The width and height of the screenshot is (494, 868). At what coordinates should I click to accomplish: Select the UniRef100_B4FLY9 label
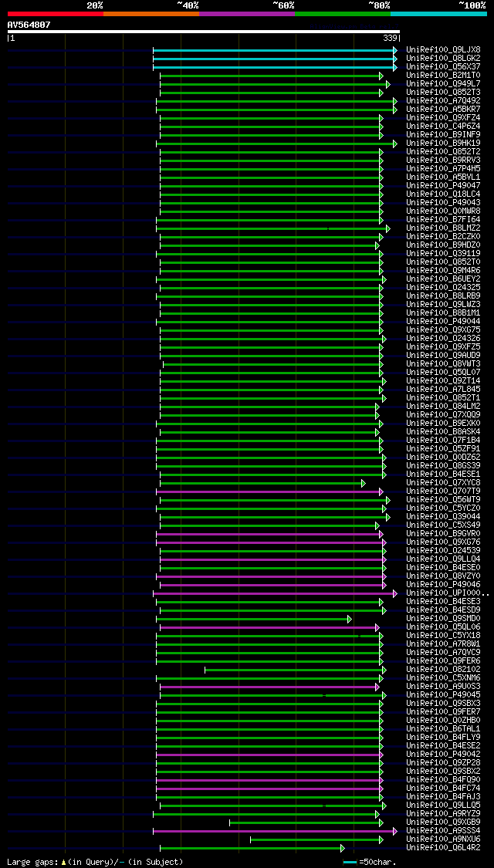pyautogui.click(x=443, y=737)
